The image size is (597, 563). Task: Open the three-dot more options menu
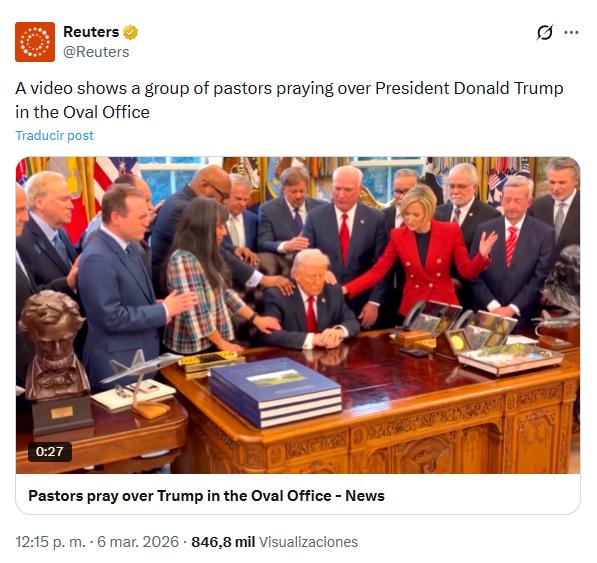point(571,32)
